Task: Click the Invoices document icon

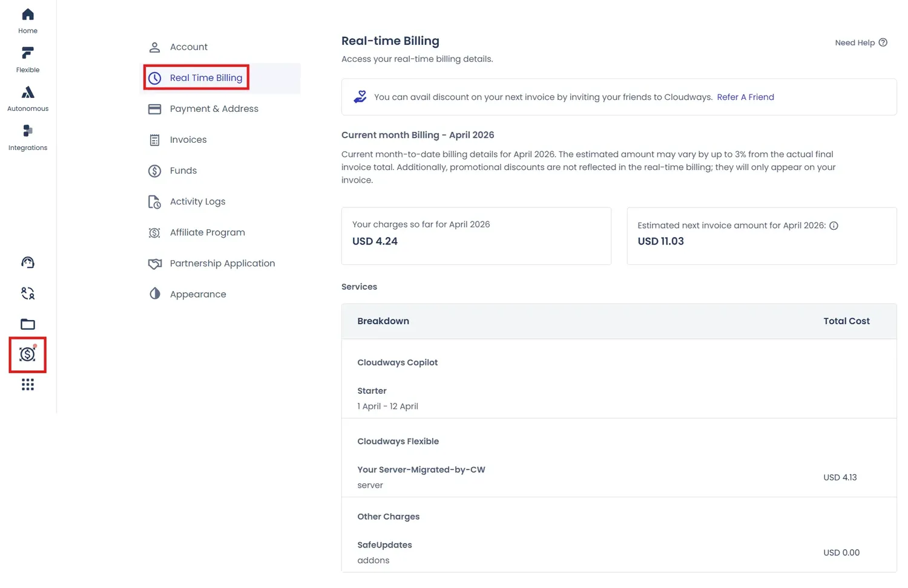Action: point(155,140)
